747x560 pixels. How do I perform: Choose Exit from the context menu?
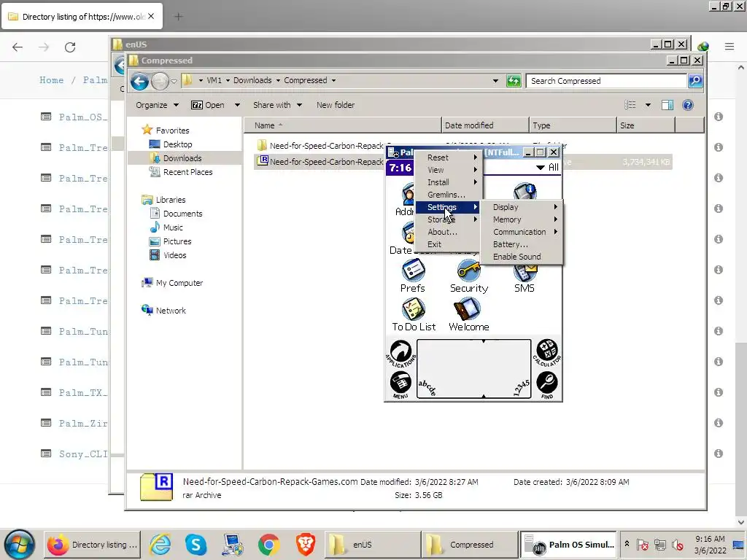[x=449, y=244]
